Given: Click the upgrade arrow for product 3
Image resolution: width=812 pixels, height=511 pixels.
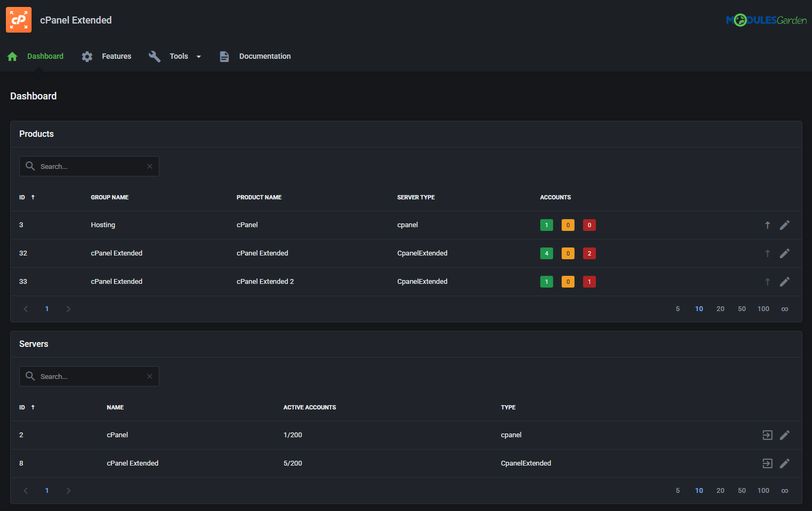Looking at the screenshot, I should point(768,225).
